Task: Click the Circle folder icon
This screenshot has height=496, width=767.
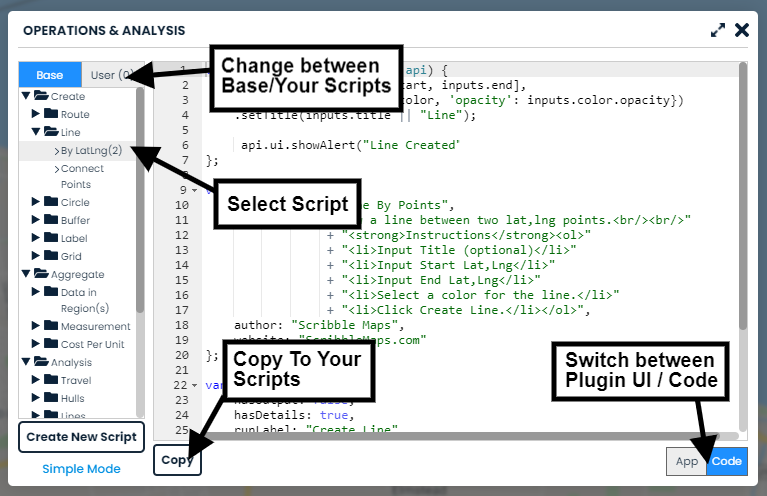Action: click(51, 202)
